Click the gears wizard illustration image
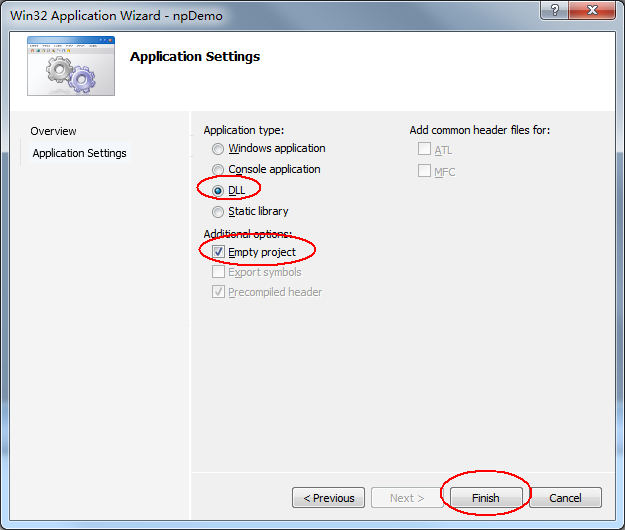Viewport: 625px width, 530px height. point(71,66)
